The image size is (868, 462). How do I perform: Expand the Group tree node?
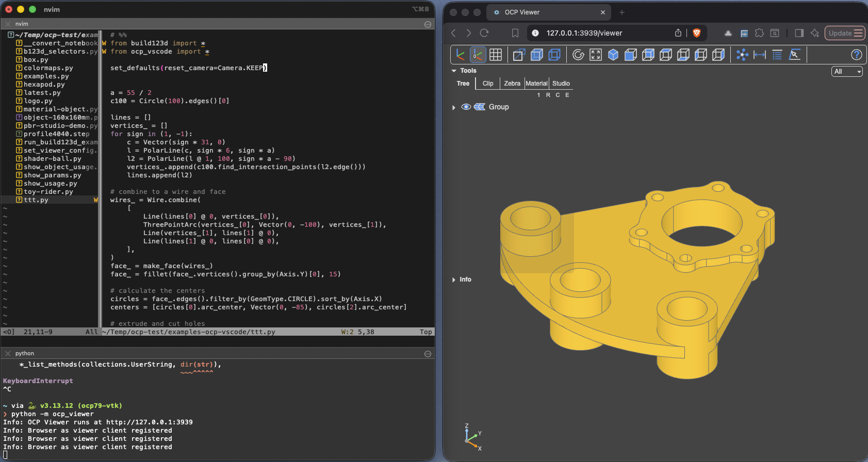pos(454,107)
